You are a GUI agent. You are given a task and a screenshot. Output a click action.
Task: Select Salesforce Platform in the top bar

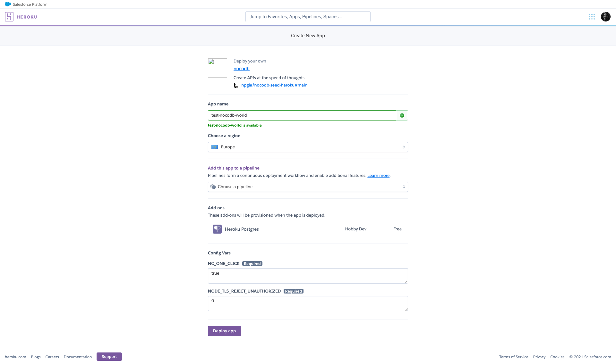pyautogui.click(x=29, y=4)
